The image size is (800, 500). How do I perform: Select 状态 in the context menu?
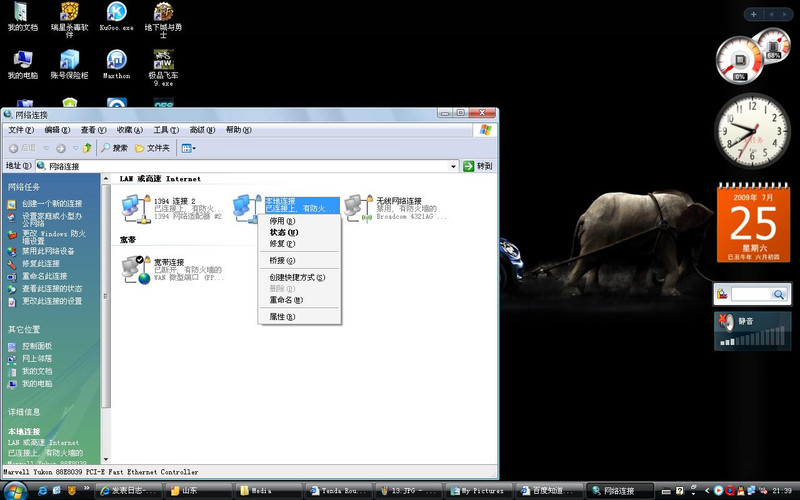click(x=299, y=233)
